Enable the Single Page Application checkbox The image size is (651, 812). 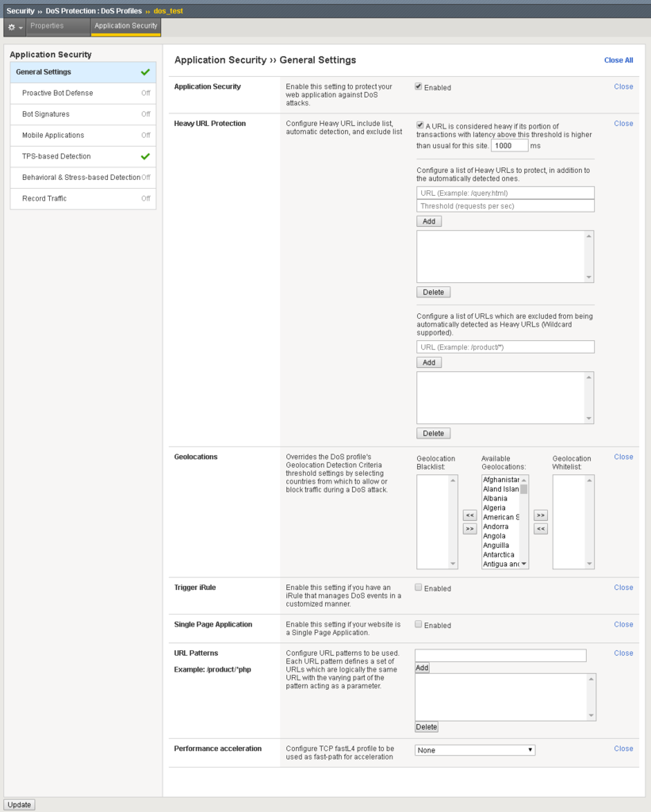coord(419,624)
